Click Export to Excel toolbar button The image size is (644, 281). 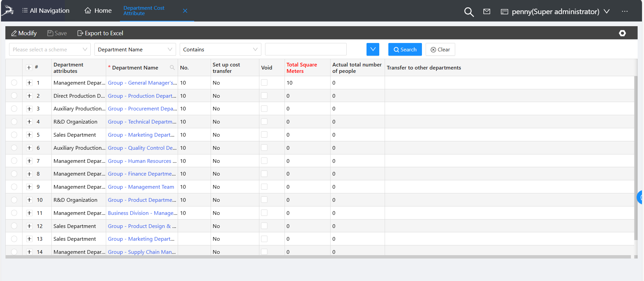pos(100,33)
